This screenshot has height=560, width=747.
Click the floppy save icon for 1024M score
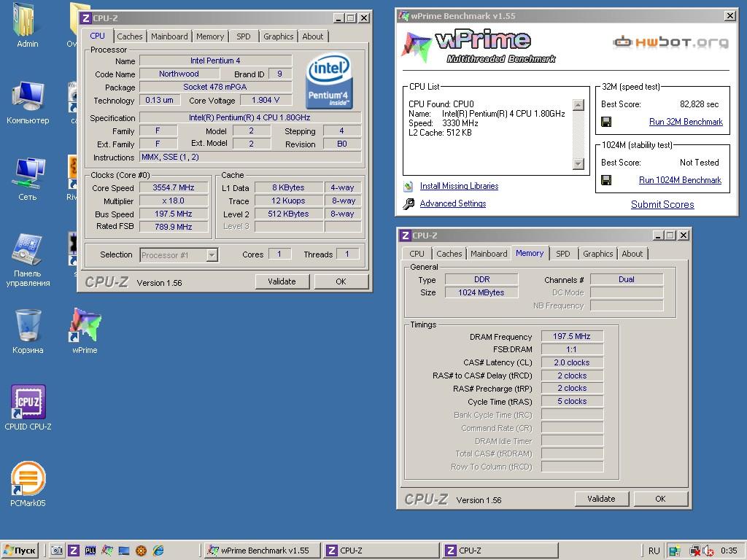point(606,180)
